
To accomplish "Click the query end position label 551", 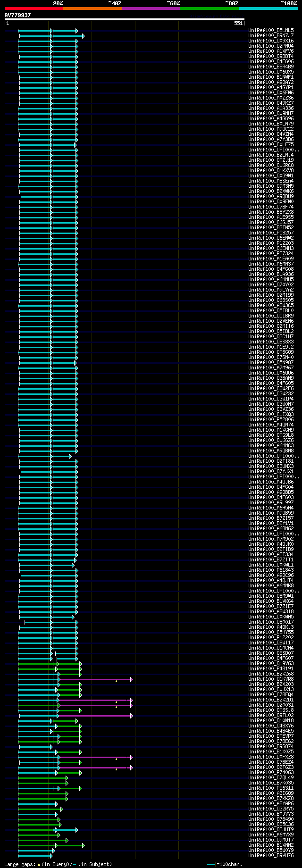I will (238, 23).
